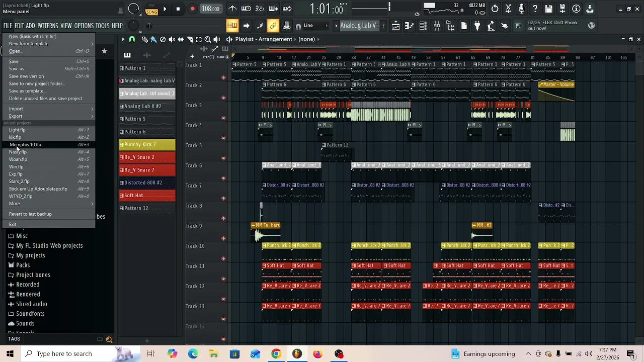Pick the Zoom magnifier tool in playlist
Screen dimensions: 644x362
(x=208, y=39)
